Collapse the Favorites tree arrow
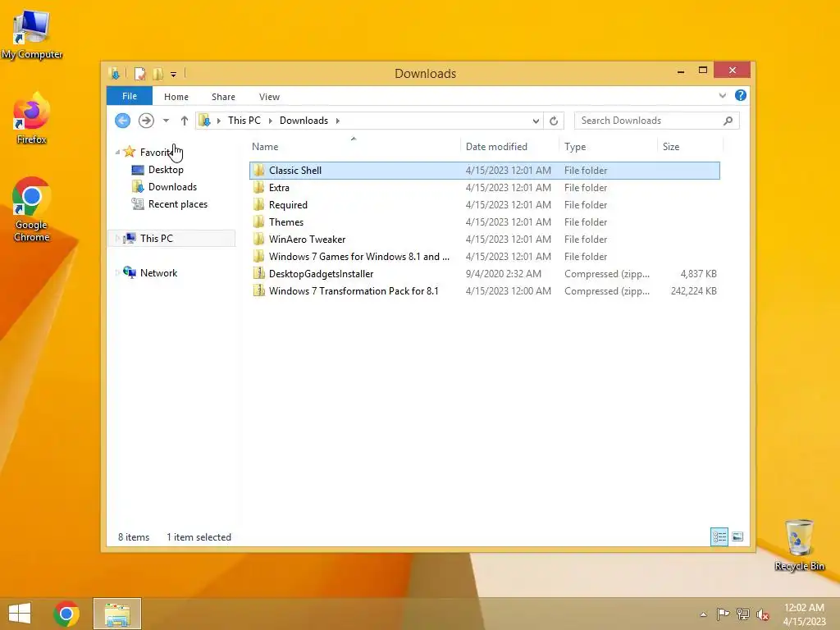The height and width of the screenshot is (630, 840). (x=117, y=153)
